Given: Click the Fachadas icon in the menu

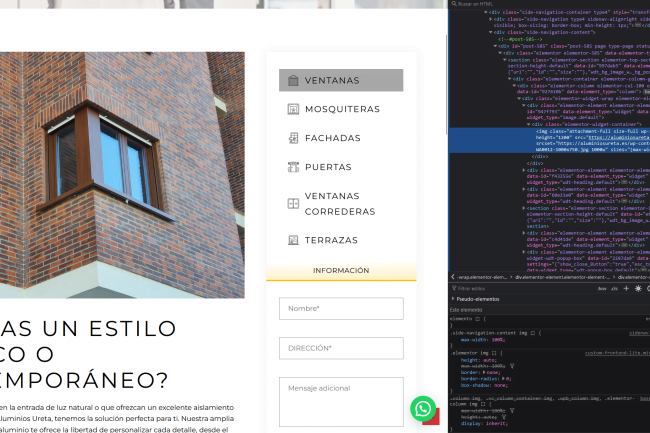Looking at the screenshot, I should click(293, 138).
